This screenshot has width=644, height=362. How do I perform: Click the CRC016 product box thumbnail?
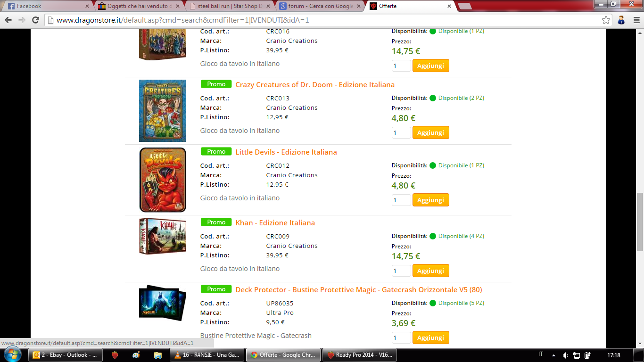coord(163,44)
